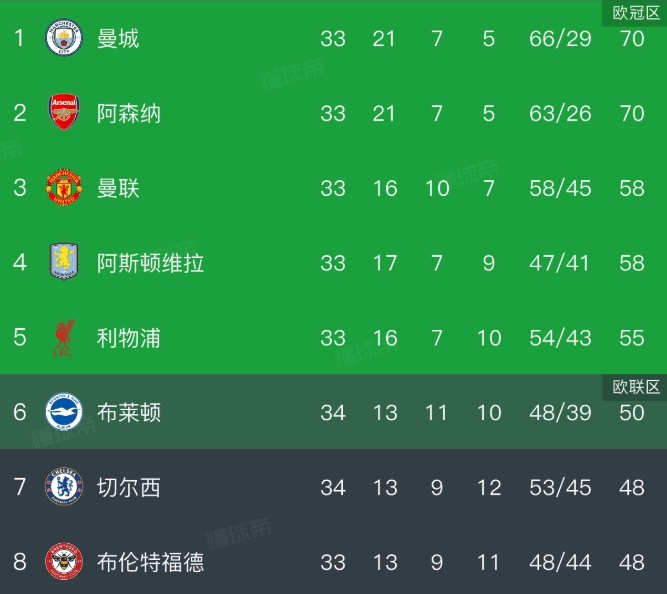Screen dimensions: 667x594
Task: Open team name 阿森纳
Action: (129, 113)
